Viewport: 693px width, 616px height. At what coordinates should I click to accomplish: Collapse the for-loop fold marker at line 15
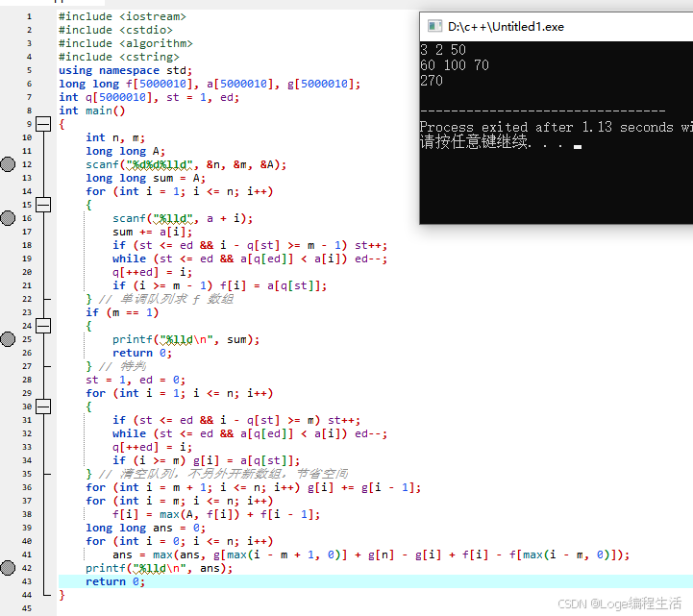[43, 205]
